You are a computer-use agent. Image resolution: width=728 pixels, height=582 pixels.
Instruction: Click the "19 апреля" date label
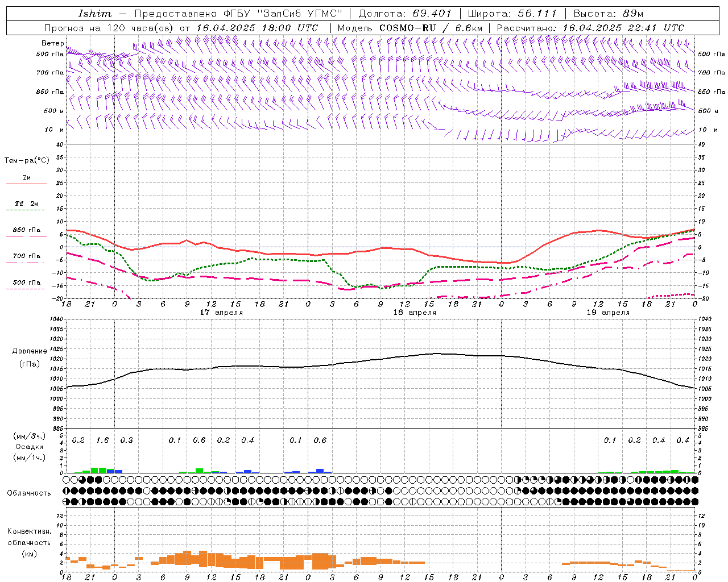click(608, 313)
